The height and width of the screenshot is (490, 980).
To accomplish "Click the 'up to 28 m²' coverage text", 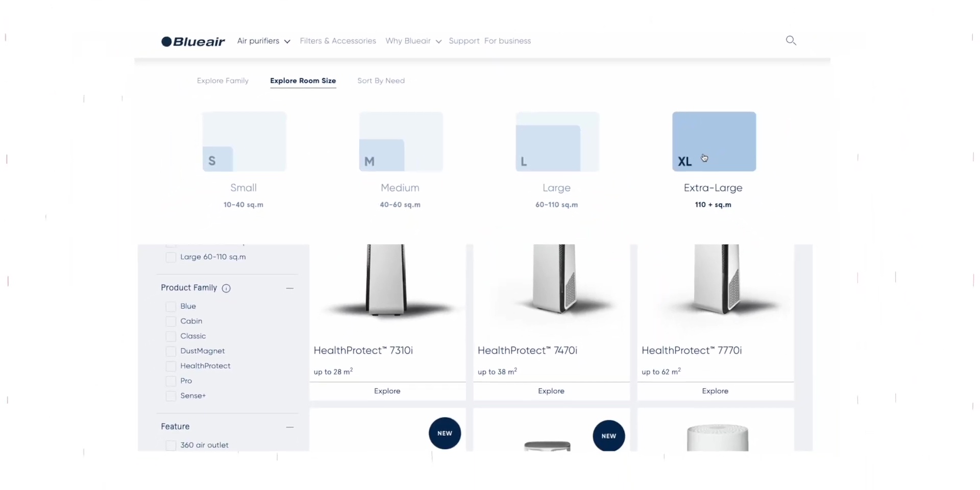I will [x=333, y=372].
